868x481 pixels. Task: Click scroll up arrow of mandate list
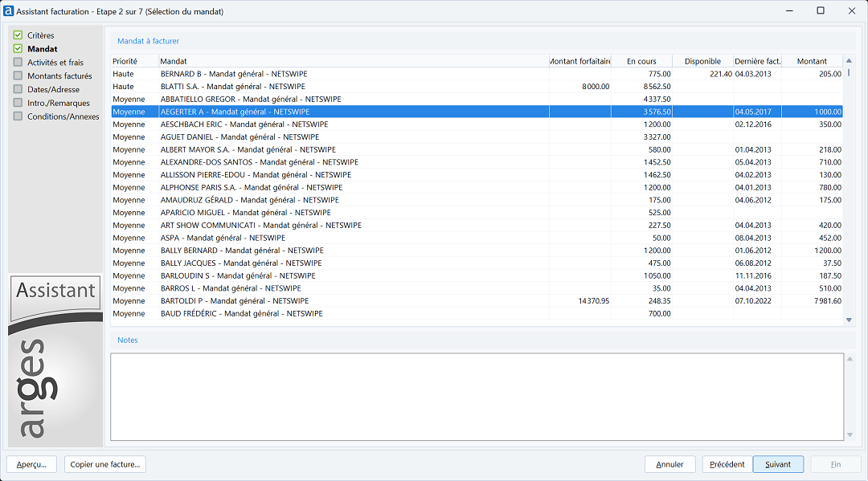point(849,61)
